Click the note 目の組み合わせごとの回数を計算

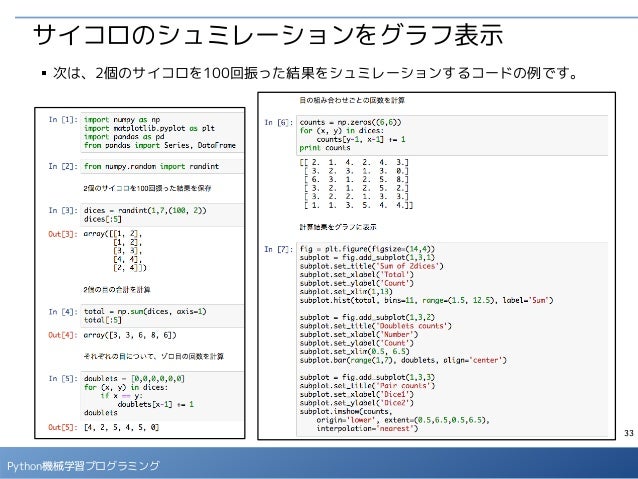[x=352, y=100]
